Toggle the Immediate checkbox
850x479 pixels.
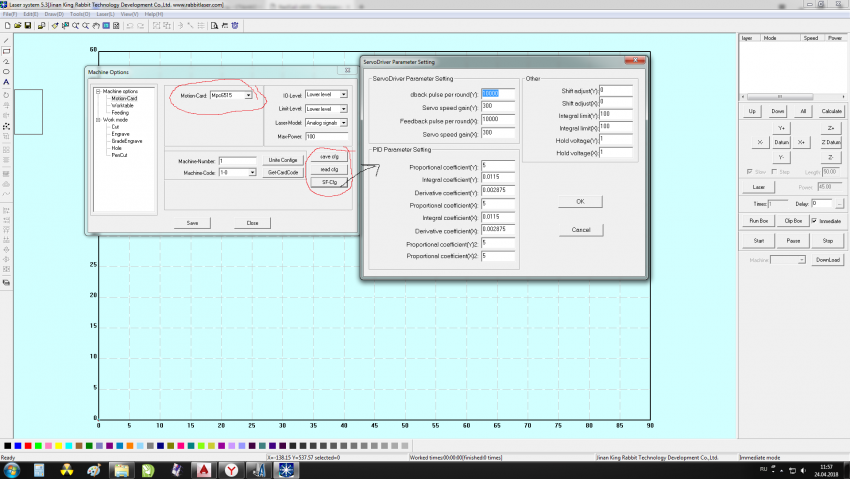[814, 221]
